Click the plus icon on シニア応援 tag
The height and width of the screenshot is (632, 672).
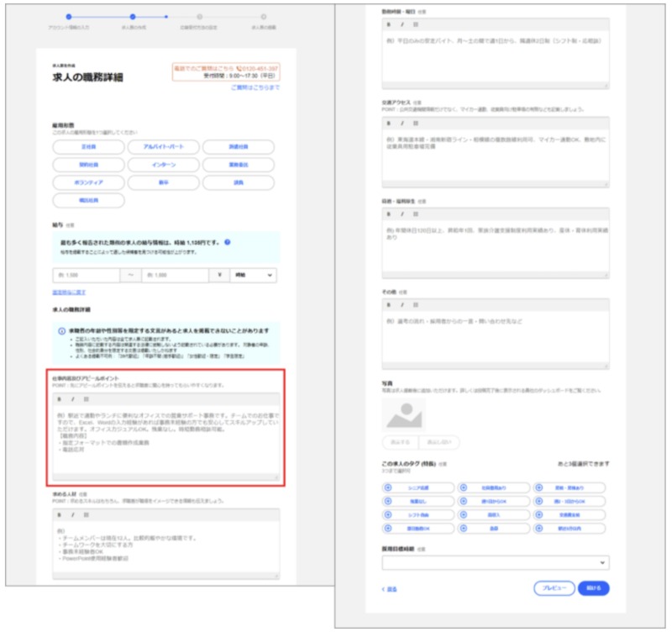point(388,488)
